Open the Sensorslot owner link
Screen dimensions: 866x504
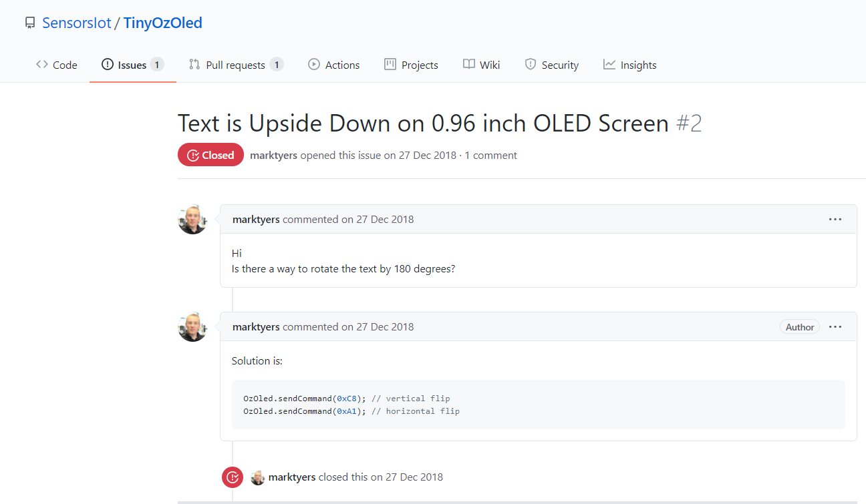76,23
